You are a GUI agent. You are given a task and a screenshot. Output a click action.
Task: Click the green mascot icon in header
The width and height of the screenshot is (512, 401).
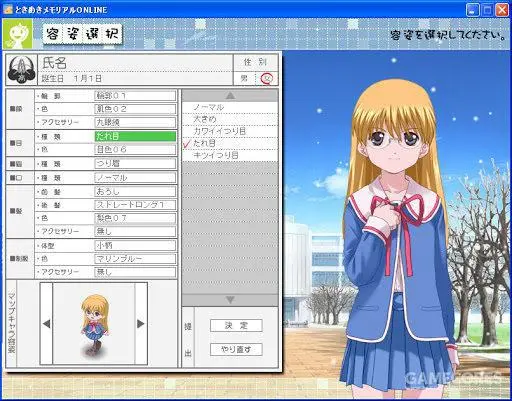click(x=18, y=34)
